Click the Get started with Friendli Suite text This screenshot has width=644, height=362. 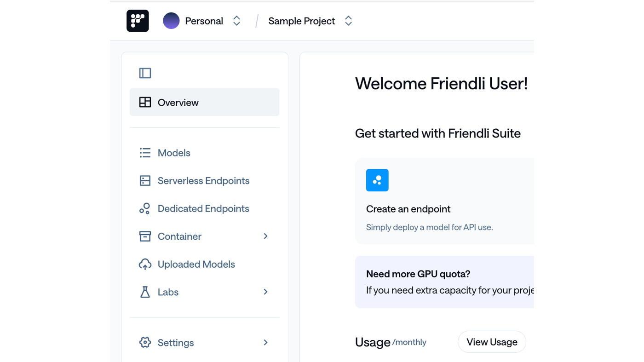coord(438,133)
